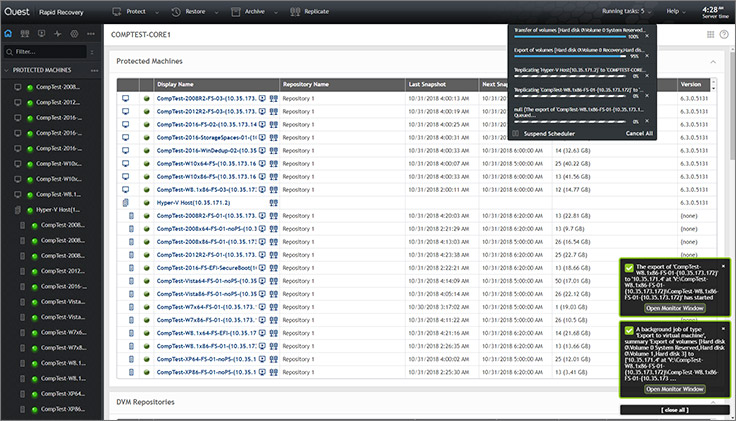Open PROTECTED MACHINES ellipsis menu in sidebar
This screenshot has width=736, height=421.
[x=94, y=70]
